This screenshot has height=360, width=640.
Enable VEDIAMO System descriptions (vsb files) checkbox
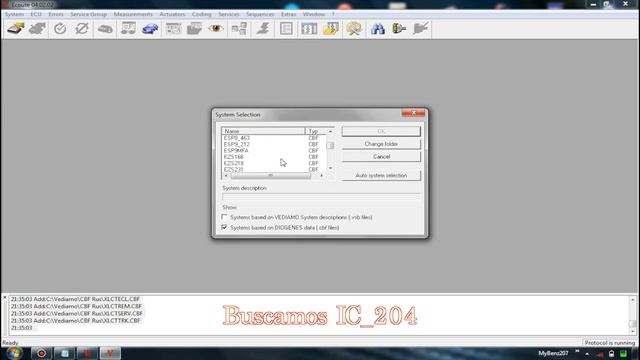click(224, 217)
